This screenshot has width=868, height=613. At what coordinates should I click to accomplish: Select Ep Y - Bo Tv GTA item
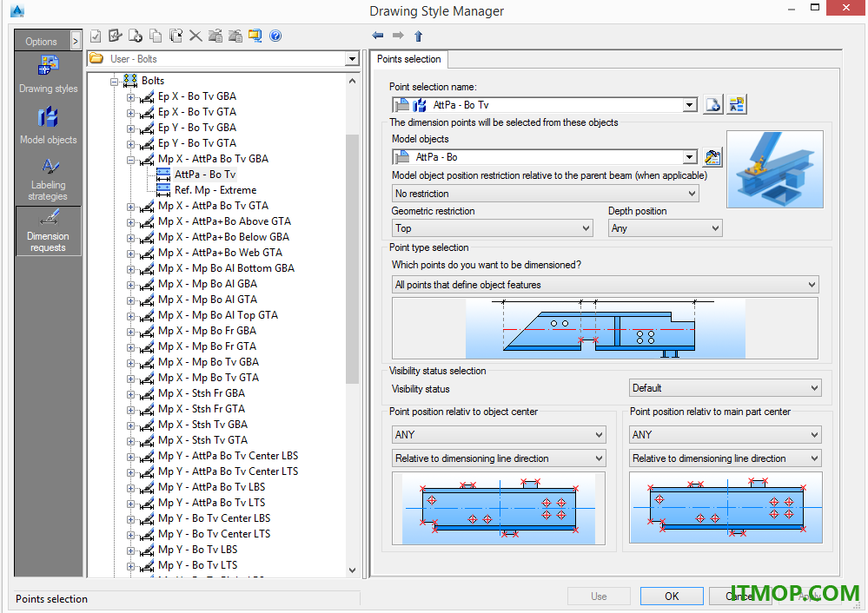[x=197, y=142]
